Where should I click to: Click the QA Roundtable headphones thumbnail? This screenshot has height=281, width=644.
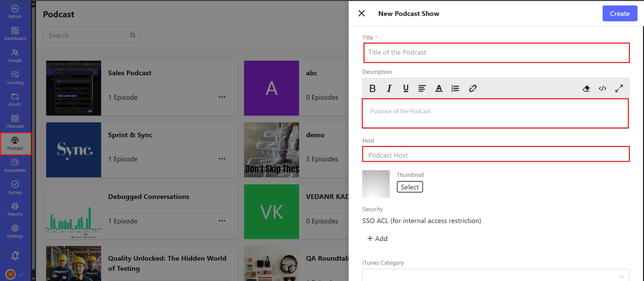pos(272,263)
